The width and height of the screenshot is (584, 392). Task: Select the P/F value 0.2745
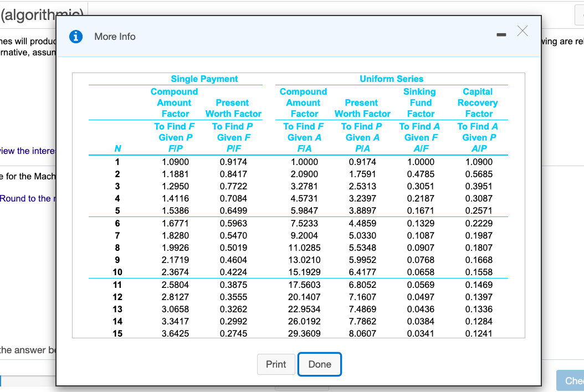tap(233, 333)
